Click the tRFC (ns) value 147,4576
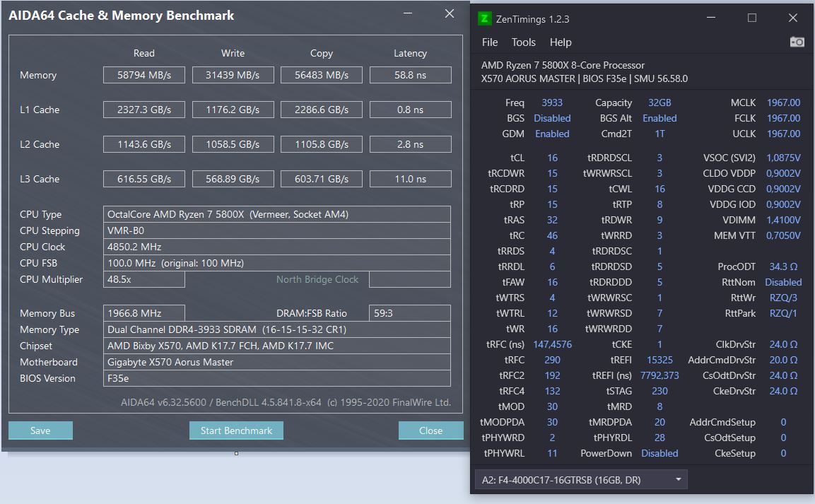Screen dimensions: 815x504 552,344
